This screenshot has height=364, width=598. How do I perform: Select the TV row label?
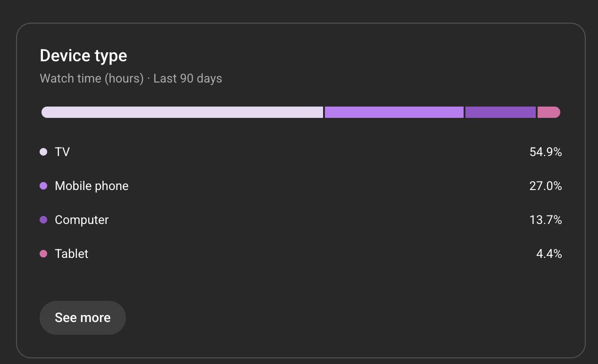pyautogui.click(x=62, y=152)
